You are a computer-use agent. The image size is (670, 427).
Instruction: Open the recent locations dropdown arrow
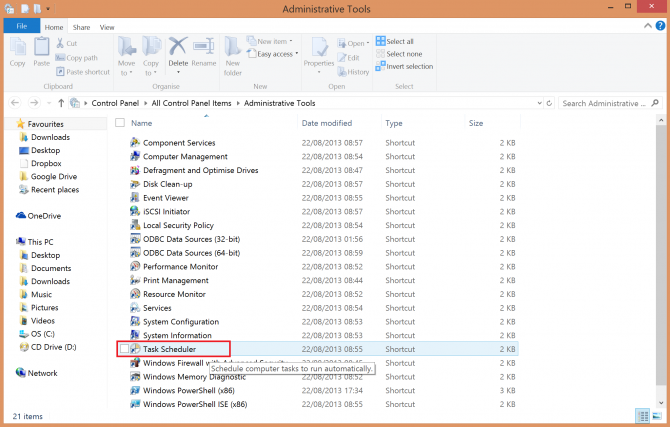click(x=49, y=103)
